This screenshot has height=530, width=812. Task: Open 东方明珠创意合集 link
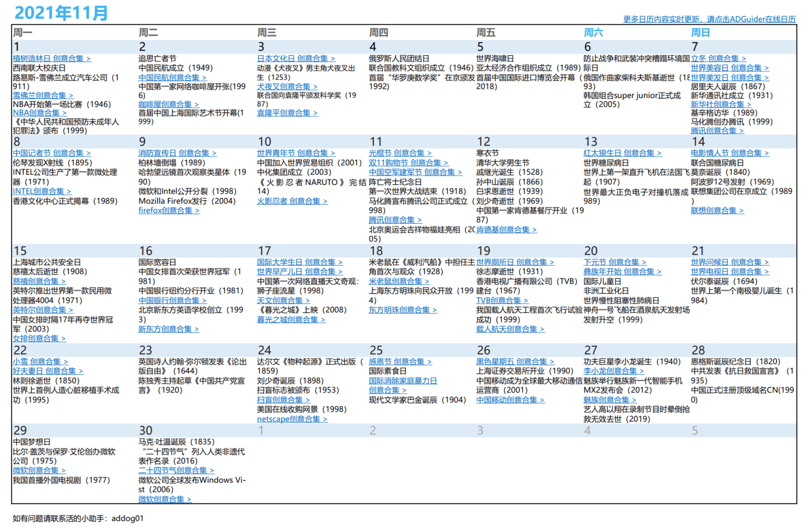403,310
